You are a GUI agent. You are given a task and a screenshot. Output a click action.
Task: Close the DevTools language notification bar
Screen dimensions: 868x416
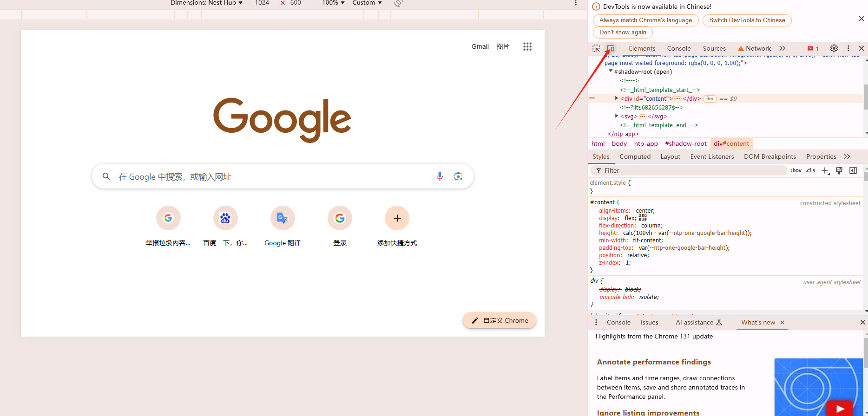click(x=861, y=19)
